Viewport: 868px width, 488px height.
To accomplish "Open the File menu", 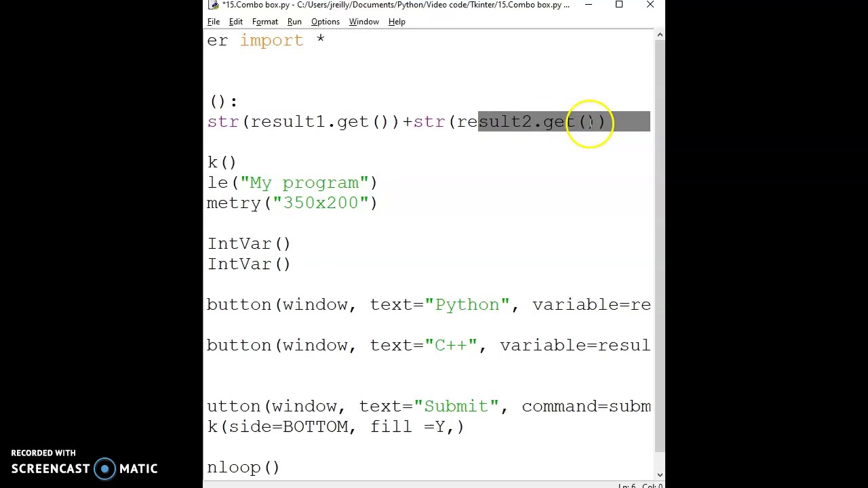I will click(214, 22).
